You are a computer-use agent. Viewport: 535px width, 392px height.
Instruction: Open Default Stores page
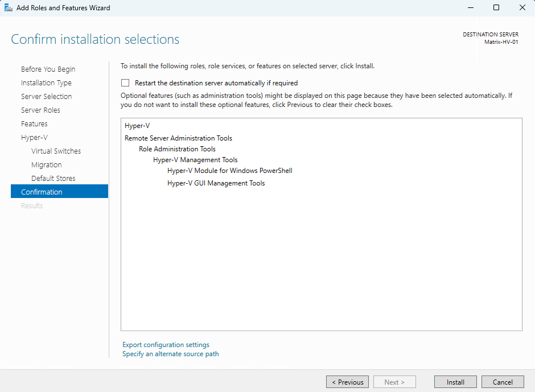[x=53, y=179]
